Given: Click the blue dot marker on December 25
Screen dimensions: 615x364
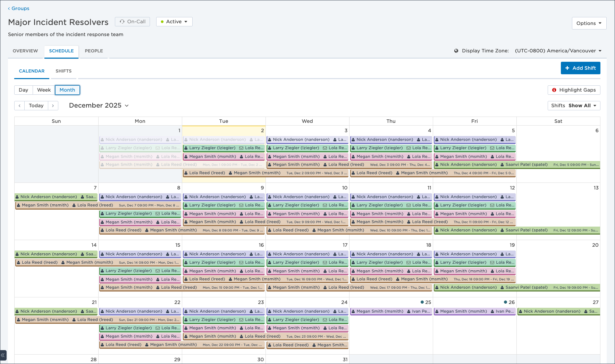Looking at the screenshot, I should pyautogui.click(x=422, y=302).
